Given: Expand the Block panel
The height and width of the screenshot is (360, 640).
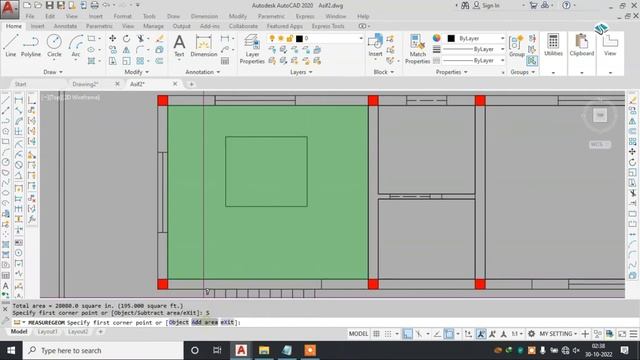Looking at the screenshot, I should (384, 72).
